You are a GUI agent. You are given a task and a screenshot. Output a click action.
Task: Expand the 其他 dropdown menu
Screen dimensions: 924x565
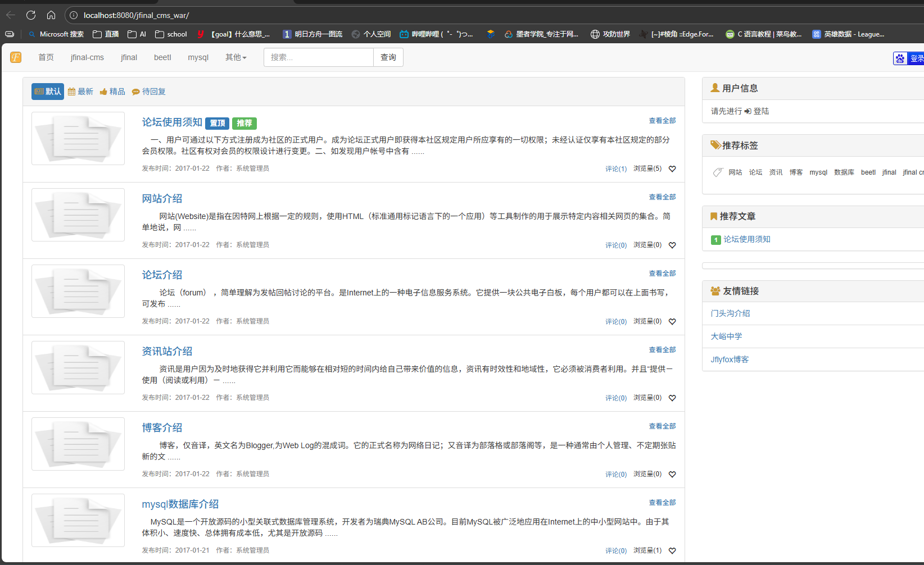[235, 57]
